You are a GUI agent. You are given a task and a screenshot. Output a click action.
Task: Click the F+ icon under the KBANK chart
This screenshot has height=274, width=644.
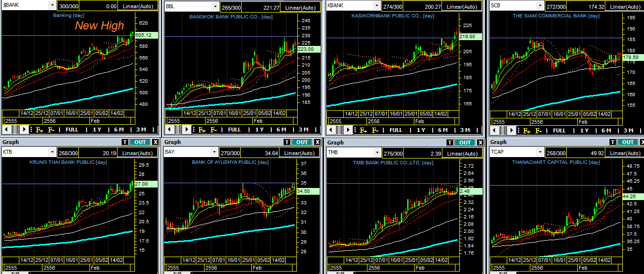tap(363, 130)
